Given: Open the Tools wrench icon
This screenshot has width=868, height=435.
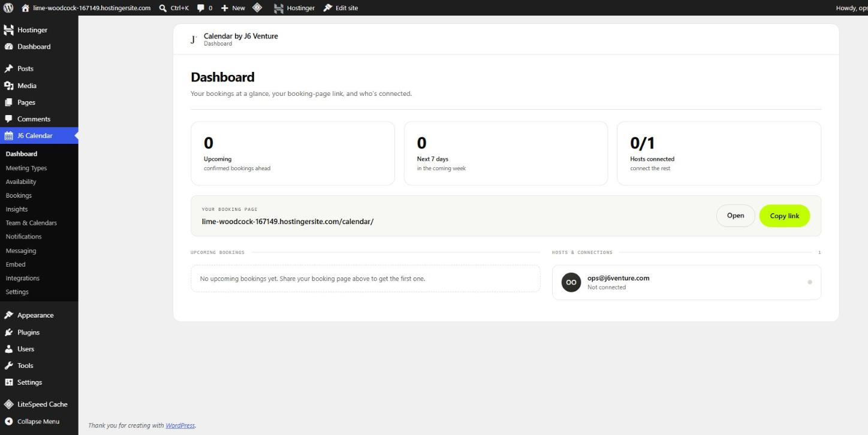Looking at the screenshot, I should (x=9, y=365).
